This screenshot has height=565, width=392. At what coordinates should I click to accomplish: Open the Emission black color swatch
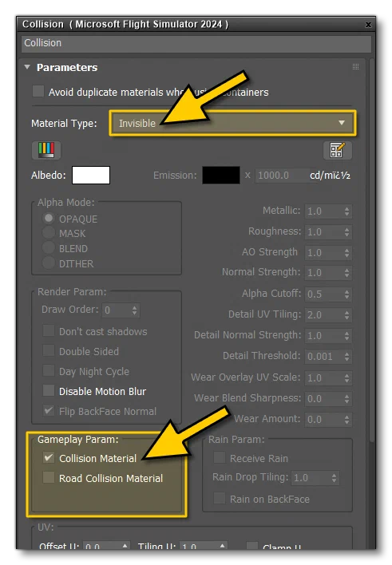point(221,175)
